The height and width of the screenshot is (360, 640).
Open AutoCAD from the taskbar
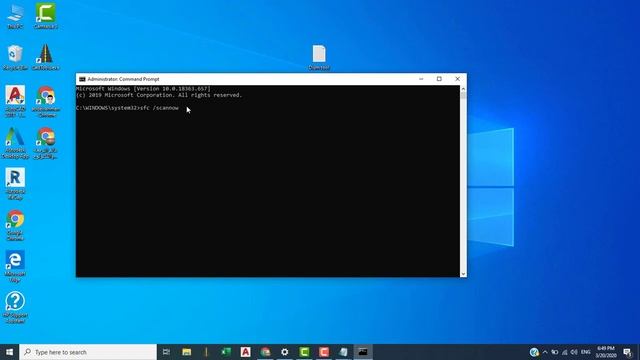245,352
